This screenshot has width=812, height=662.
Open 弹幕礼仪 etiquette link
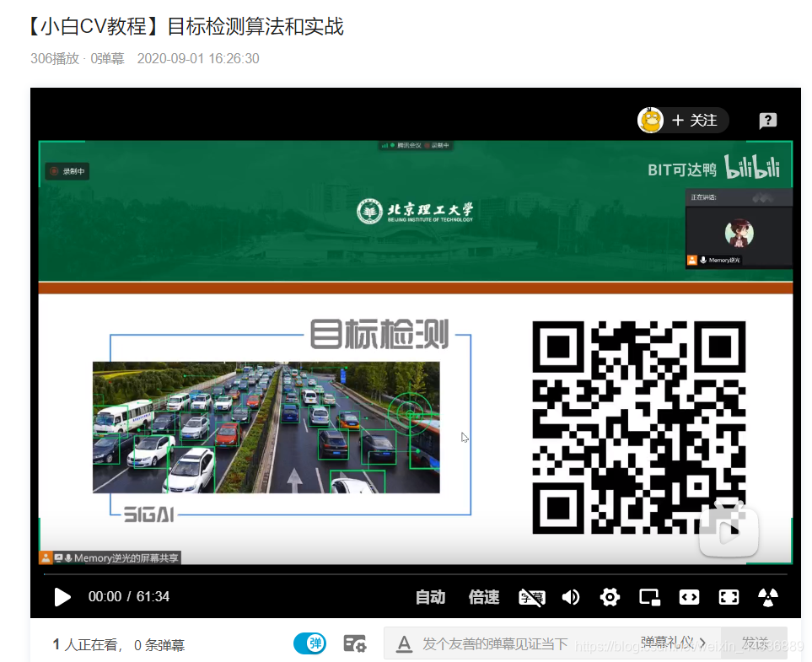pos(673,643)
